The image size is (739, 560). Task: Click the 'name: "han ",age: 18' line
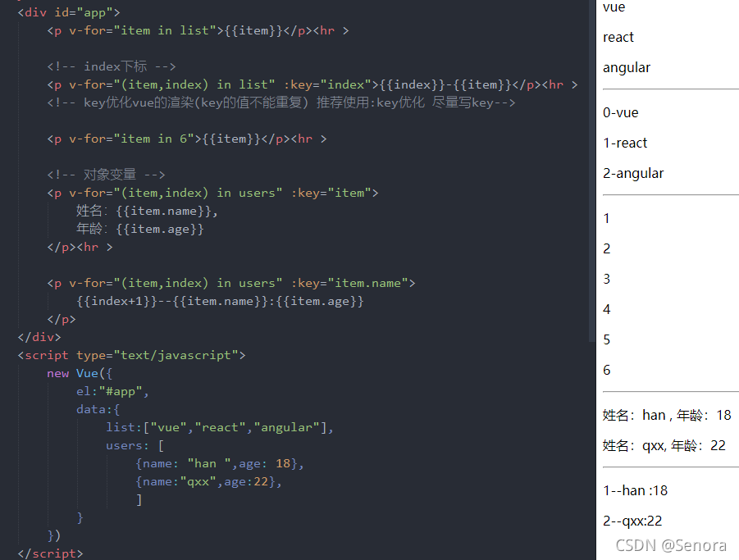[x=220, y=463]
